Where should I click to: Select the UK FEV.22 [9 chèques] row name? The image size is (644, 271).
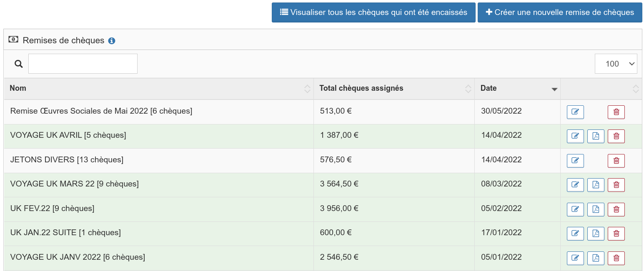[53, 208]
